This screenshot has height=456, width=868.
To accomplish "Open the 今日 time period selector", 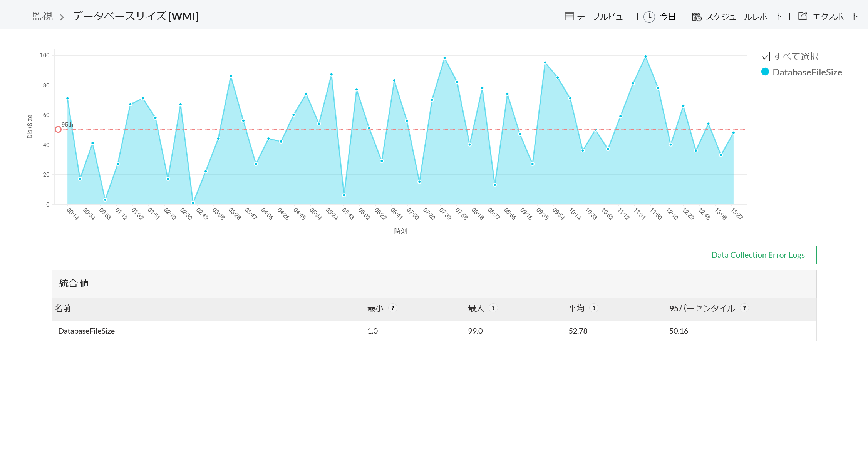I will point(667,17).
